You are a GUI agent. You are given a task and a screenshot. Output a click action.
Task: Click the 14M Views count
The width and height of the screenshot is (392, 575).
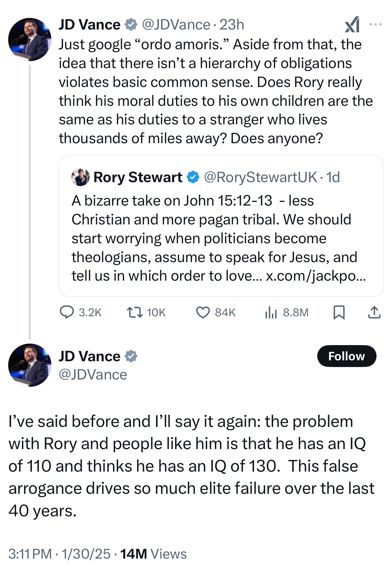(153, 554)
